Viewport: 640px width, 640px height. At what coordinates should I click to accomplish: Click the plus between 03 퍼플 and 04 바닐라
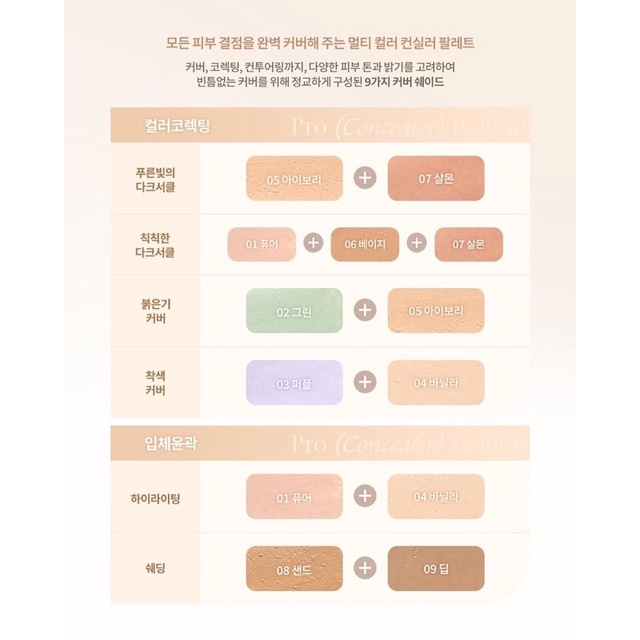click(365, 381)
